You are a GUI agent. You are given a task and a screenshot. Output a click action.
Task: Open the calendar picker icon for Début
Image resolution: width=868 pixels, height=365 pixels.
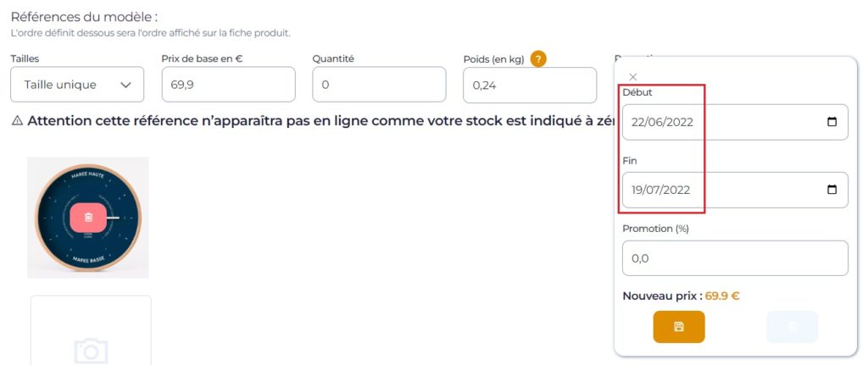[832, 122]
